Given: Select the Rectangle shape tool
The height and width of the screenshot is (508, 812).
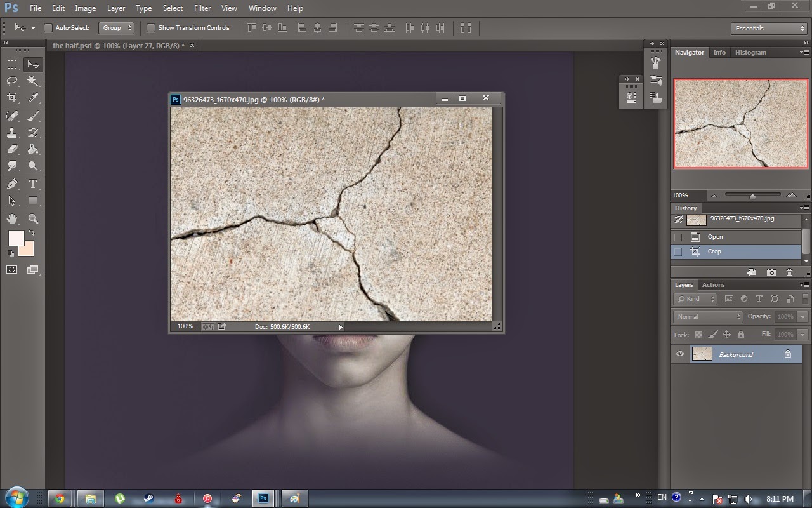Looking at the screenshot, I should 33,201.
